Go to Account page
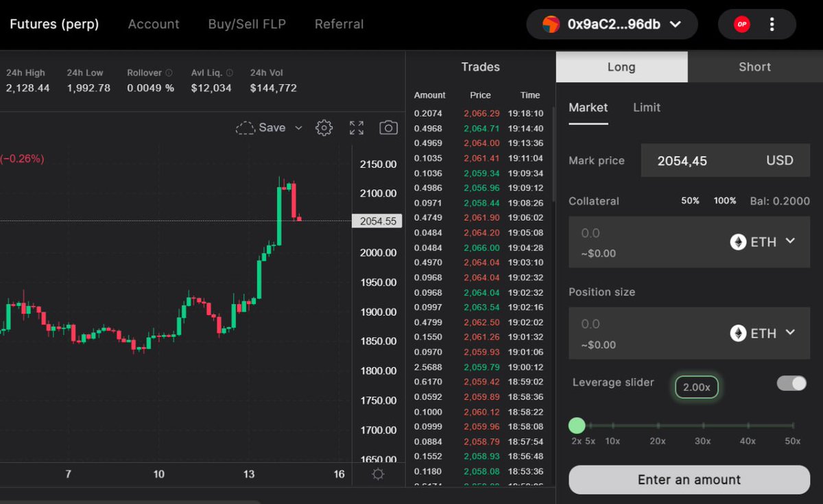 pyautogui.click(x=154, y=24)
